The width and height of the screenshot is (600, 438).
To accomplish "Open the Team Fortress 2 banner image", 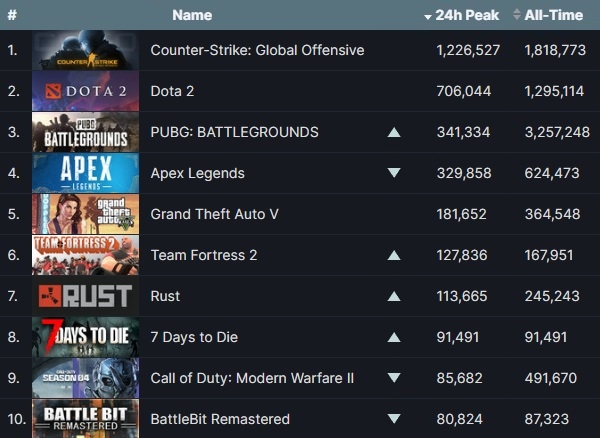I will [84, 255].
